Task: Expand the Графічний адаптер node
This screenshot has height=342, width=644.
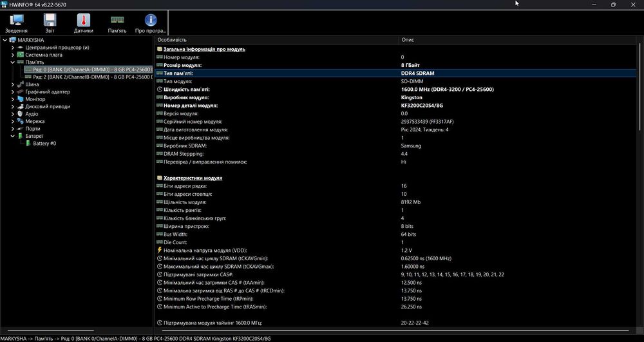Action: pyautogui.click(x=12, y=92)
